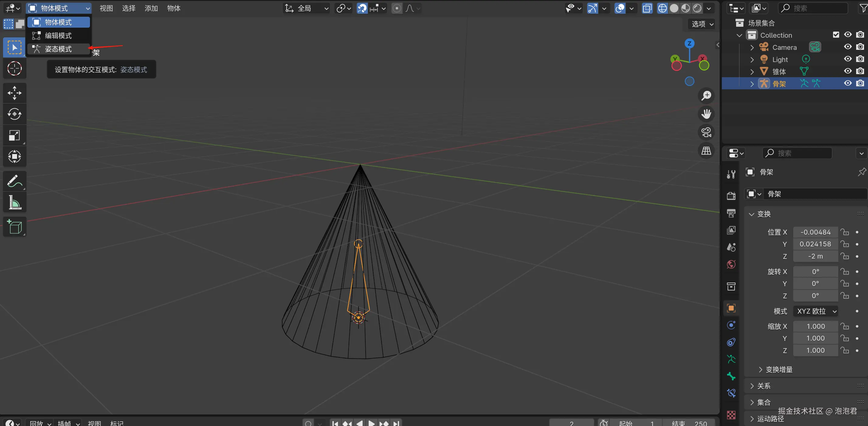The height and width of the screenshot is (426, 868).
Task: Open the 添加 menu
Action: 151,8
